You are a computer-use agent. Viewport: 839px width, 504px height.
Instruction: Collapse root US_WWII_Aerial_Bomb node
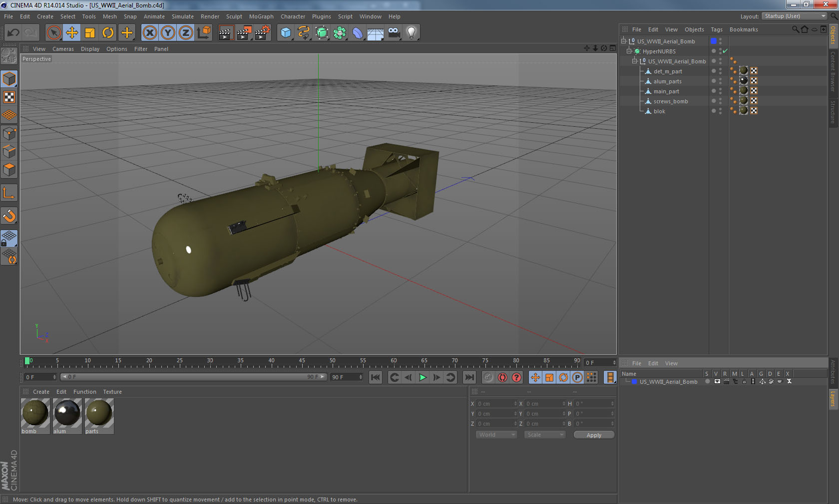tap(624, 41)
